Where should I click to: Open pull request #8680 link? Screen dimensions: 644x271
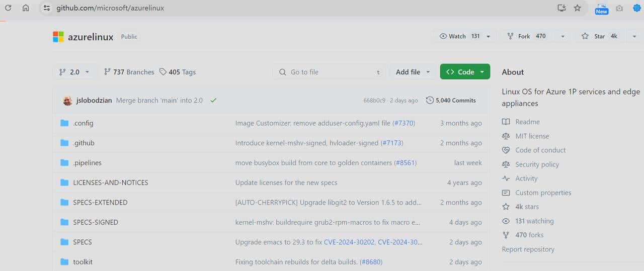[371, 262]
